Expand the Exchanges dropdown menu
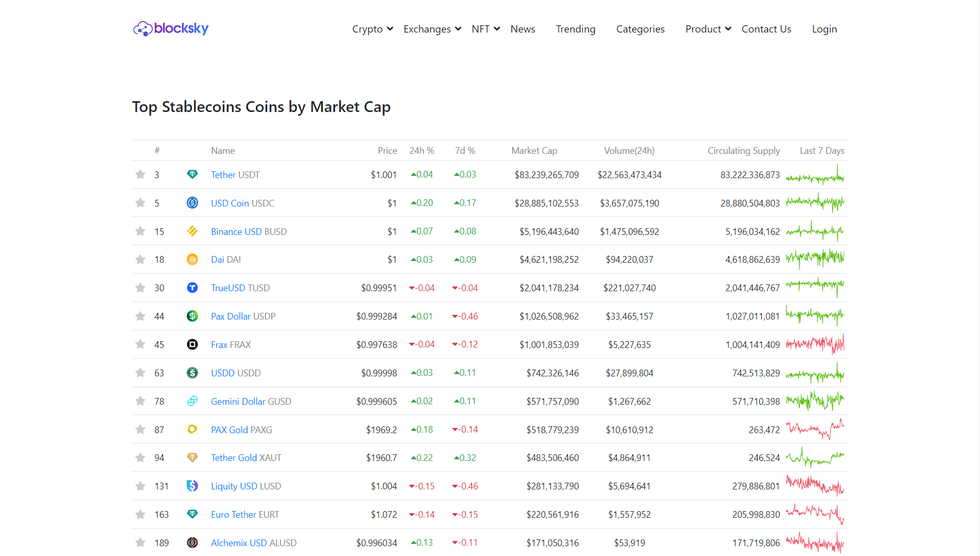Screen dimensions: 980x556 [432, 29]
